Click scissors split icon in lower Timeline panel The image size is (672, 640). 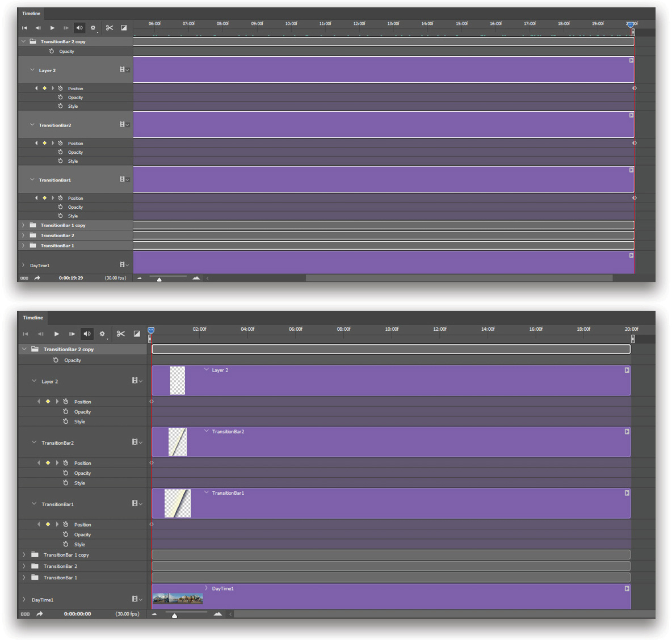coord(120,334)
